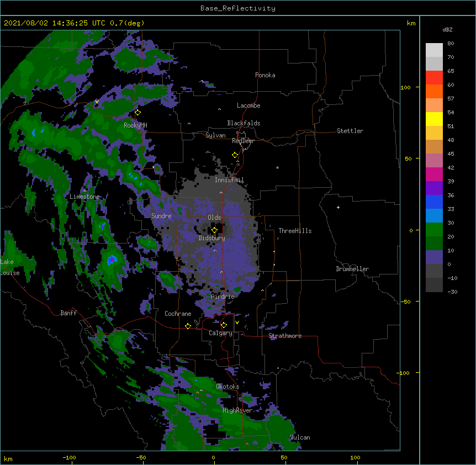The width and height of the screenshot is (476, 465).
Task: Choose the slate purple 0–10 dBZ legend swatch
Action: (434, 257)
